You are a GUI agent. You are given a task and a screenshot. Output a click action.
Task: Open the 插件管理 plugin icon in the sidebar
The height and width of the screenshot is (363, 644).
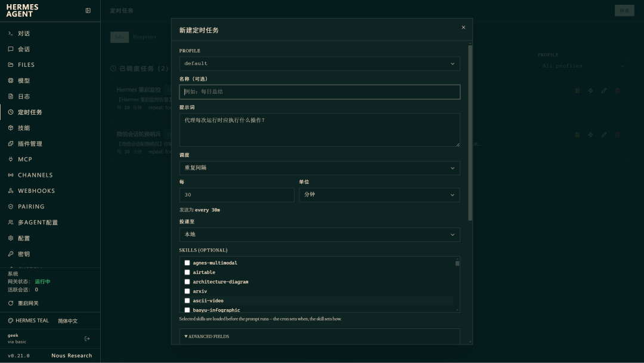(x=11, y=143)
